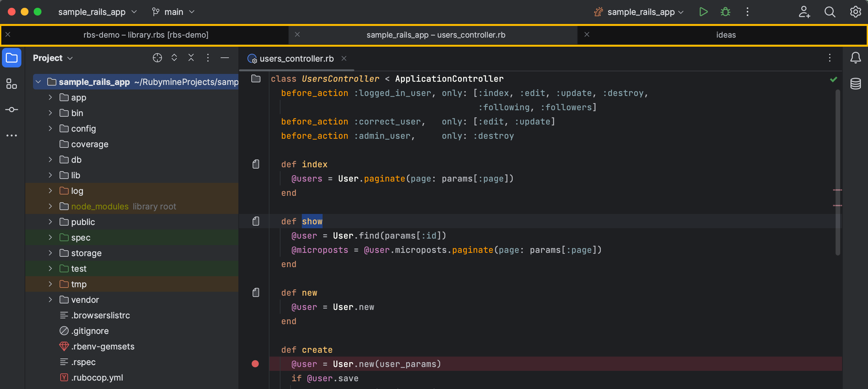
Task: Run the sample_rails_app configuration
Action: (x=703, y=12)
